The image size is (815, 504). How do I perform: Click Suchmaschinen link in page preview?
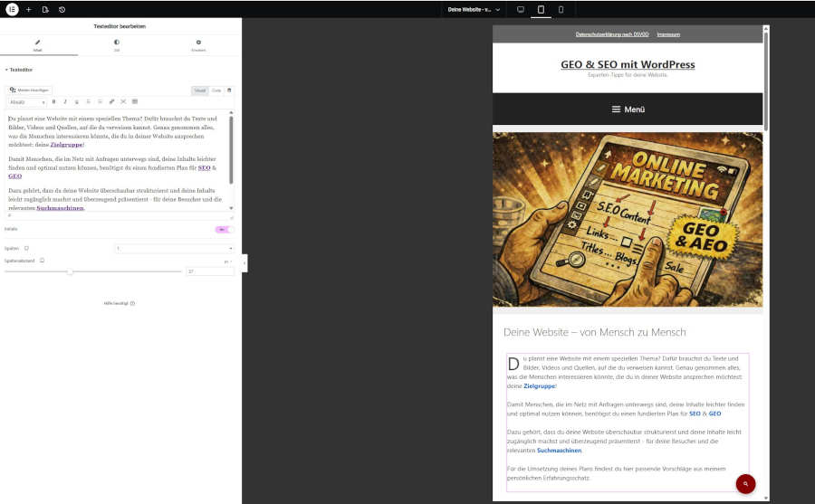tap(560, 451)
